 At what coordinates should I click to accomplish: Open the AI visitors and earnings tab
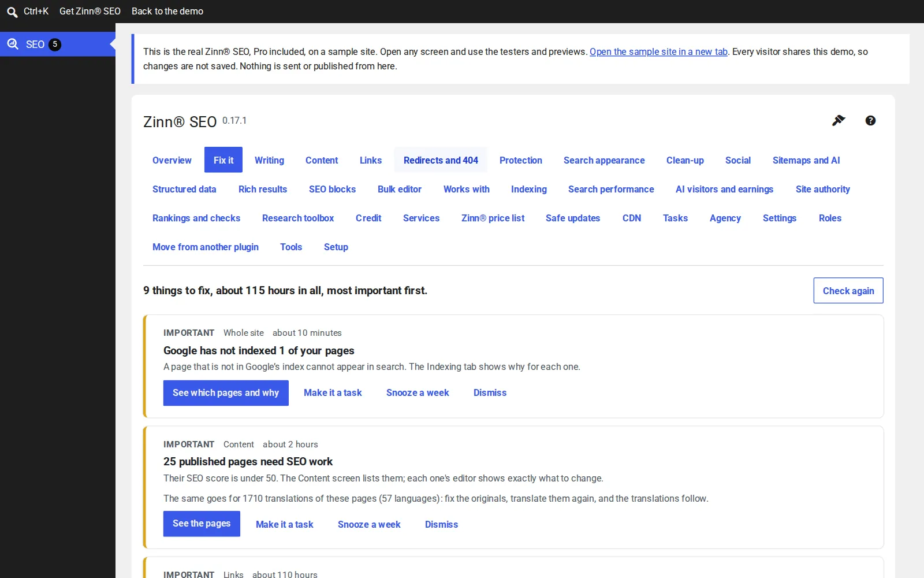click(724, 189)
